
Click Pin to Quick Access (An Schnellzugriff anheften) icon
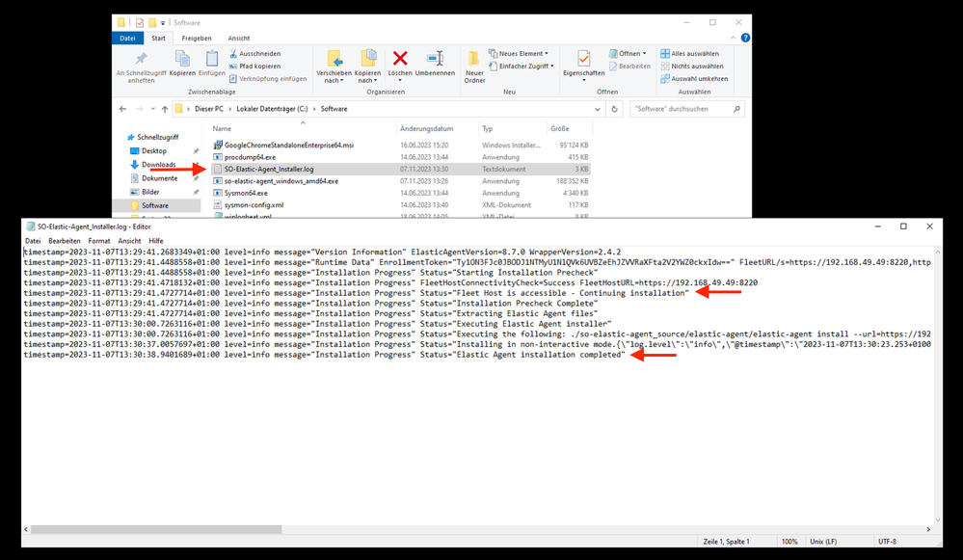[x=142, y=60]
